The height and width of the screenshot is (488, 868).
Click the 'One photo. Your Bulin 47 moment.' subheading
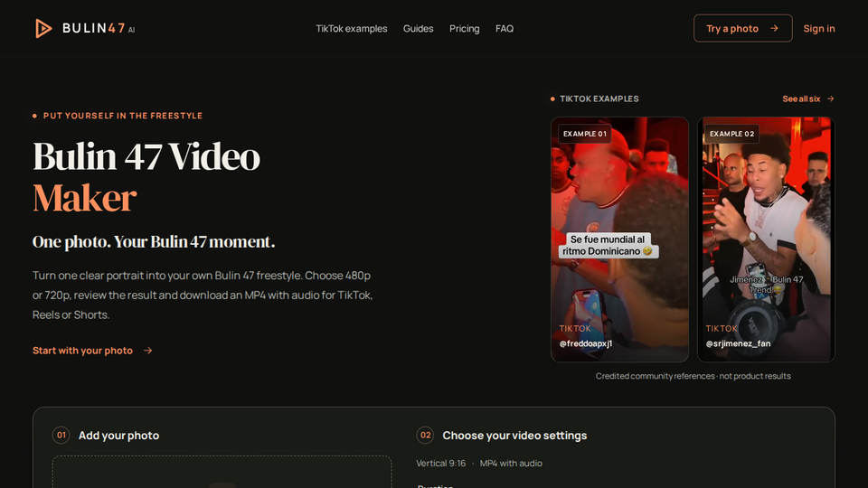pos(154,242)
